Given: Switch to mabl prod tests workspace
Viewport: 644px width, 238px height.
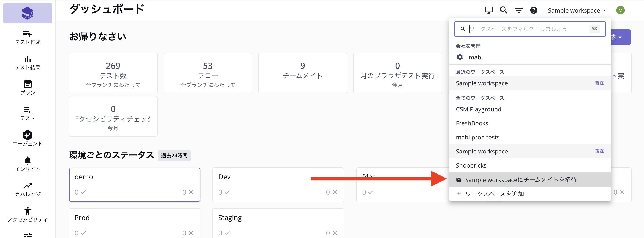Looking at the screenshot, I should pyautogui.click(x=530, y=137).
